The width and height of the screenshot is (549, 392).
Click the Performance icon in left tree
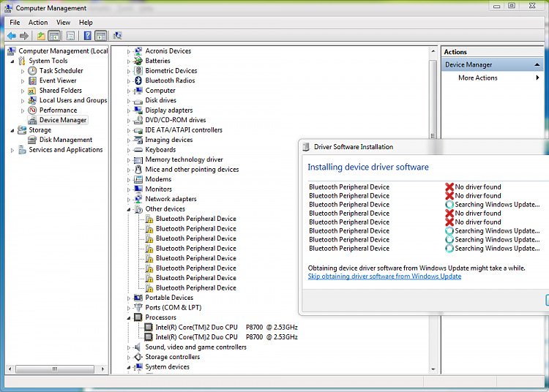(32, 110)
